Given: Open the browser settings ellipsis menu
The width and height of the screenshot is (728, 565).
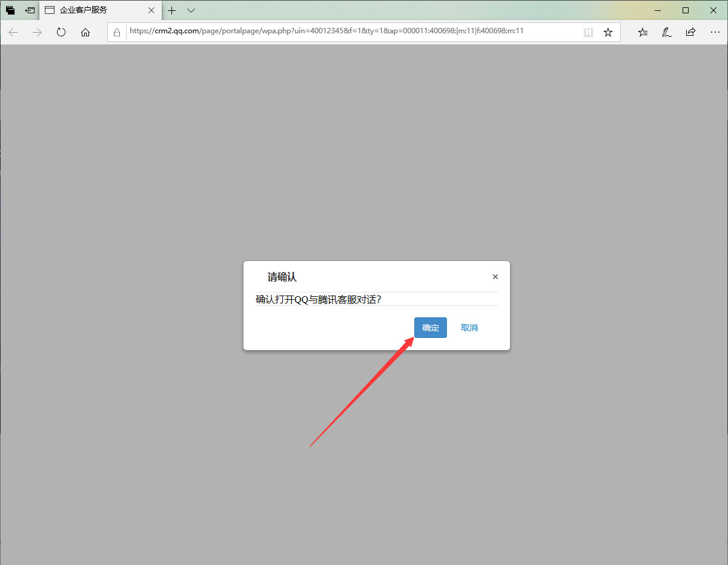Looking at the screenshot, I should [x=714, y=33].
